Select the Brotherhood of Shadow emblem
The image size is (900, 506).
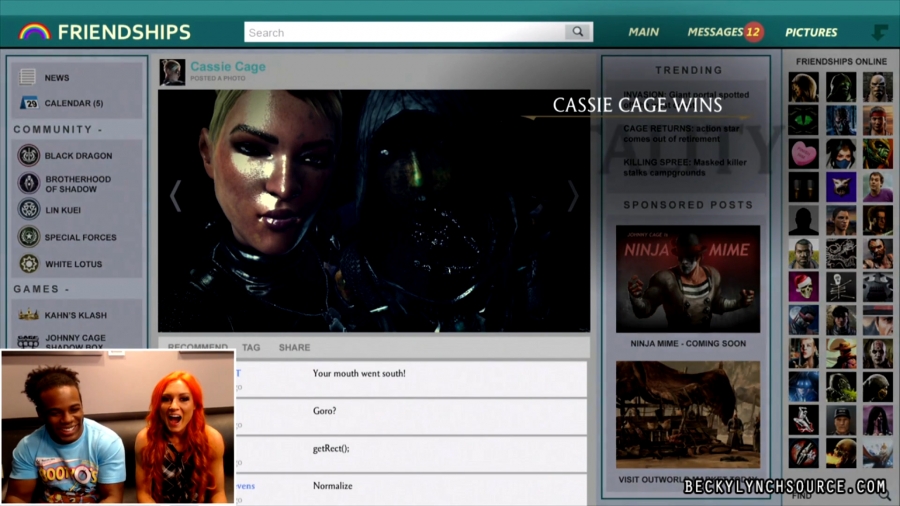29,183
